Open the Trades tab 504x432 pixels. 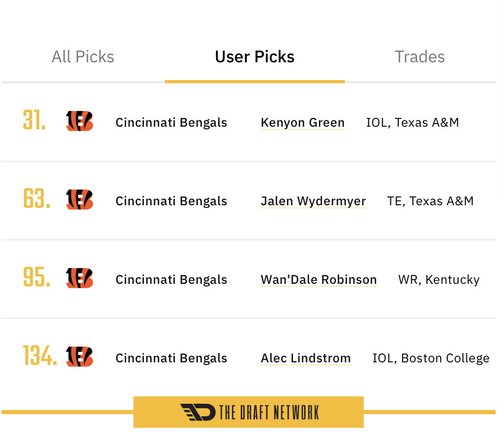(419, 57)
